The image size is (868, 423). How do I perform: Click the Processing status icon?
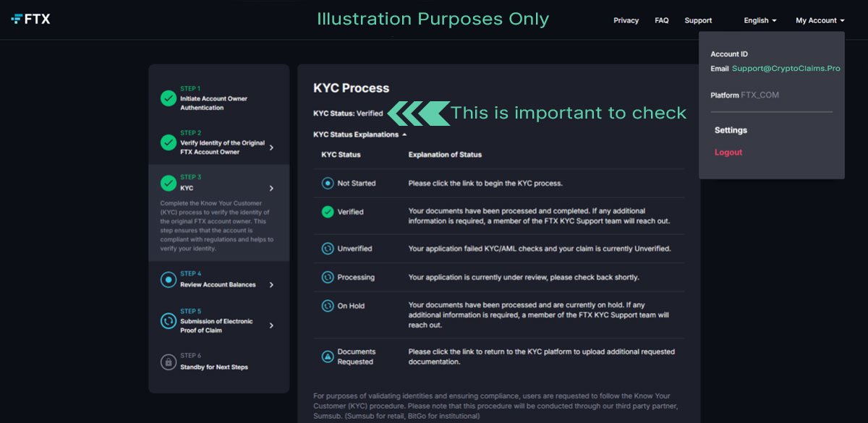[x=328, y=277]
